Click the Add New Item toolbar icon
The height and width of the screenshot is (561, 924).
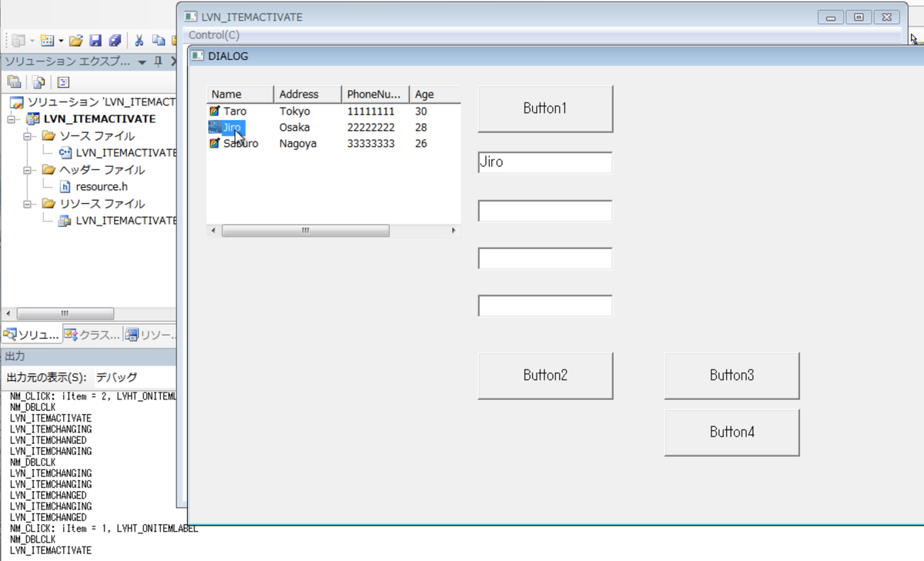coord(47,41)
